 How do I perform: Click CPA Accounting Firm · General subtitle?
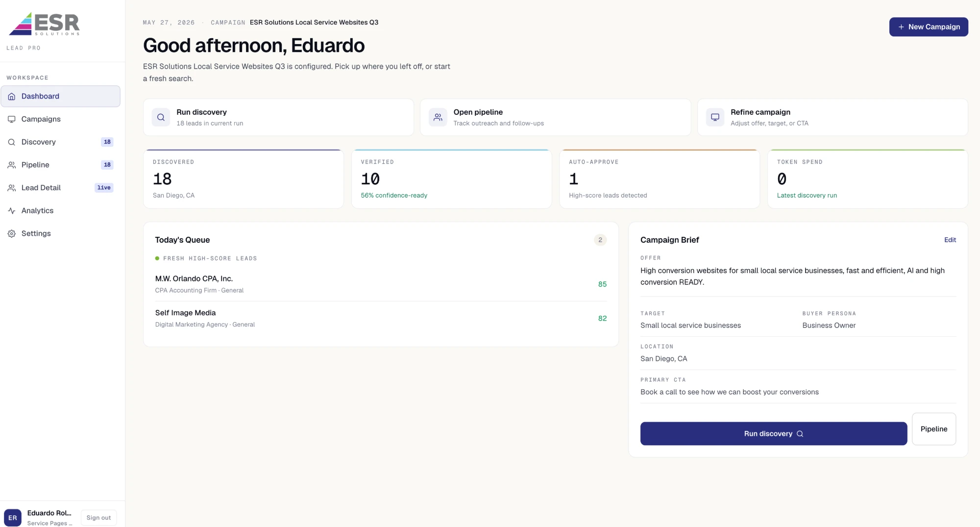pyautogui.click(x=199, y=291)
